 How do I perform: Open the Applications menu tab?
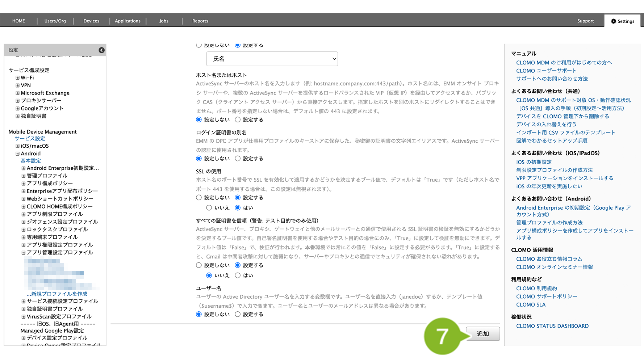pos(127,21)
